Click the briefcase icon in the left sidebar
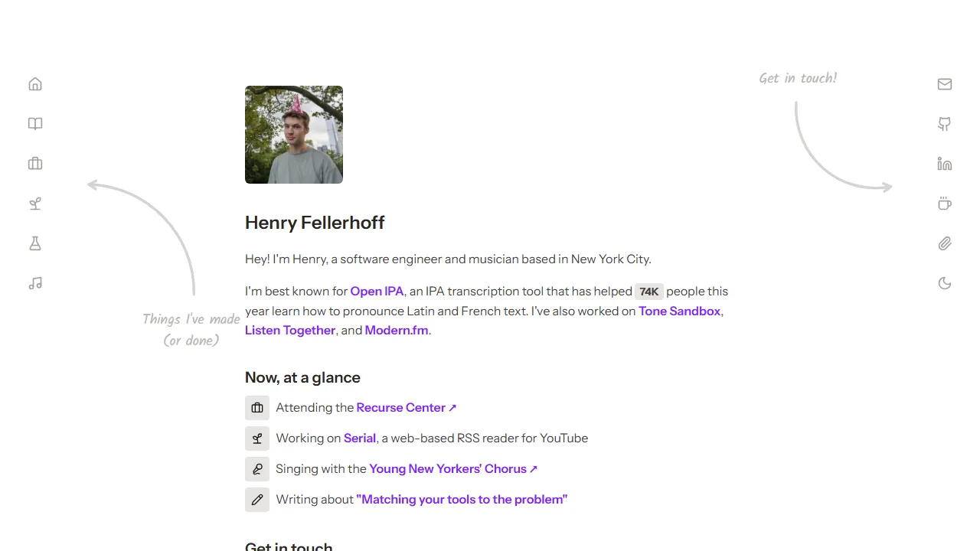Viewport: 980px width, 551px height. [x=34, y=163]
